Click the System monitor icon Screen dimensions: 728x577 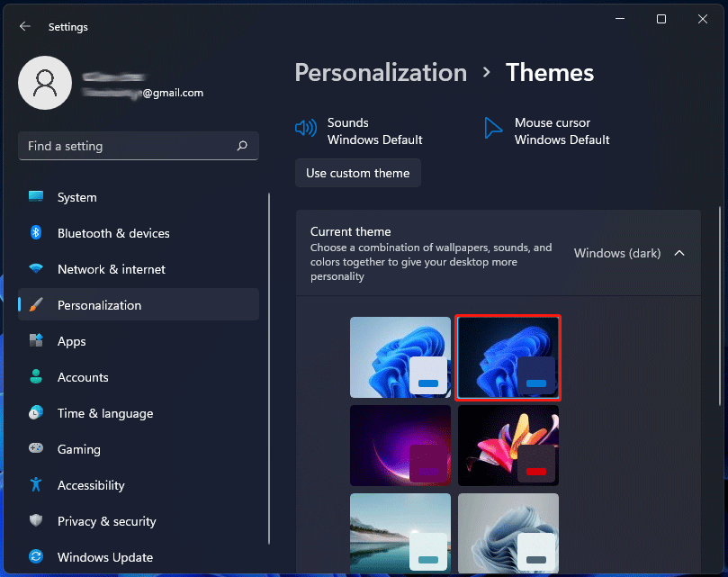[36, 197]
